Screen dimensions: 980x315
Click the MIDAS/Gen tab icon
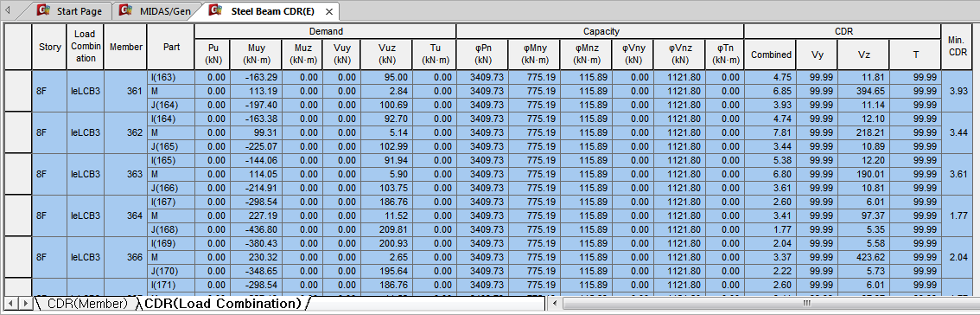pos(125,10)
